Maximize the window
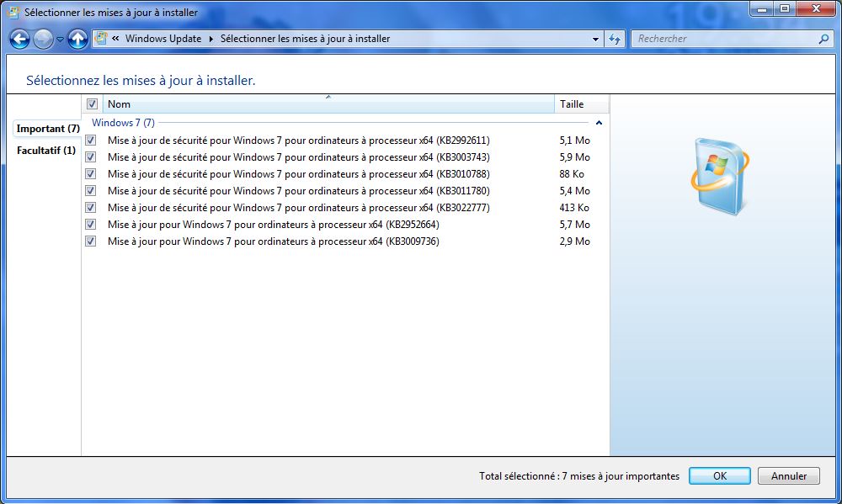Screen dimensions: 842x504 pos(785,8)
